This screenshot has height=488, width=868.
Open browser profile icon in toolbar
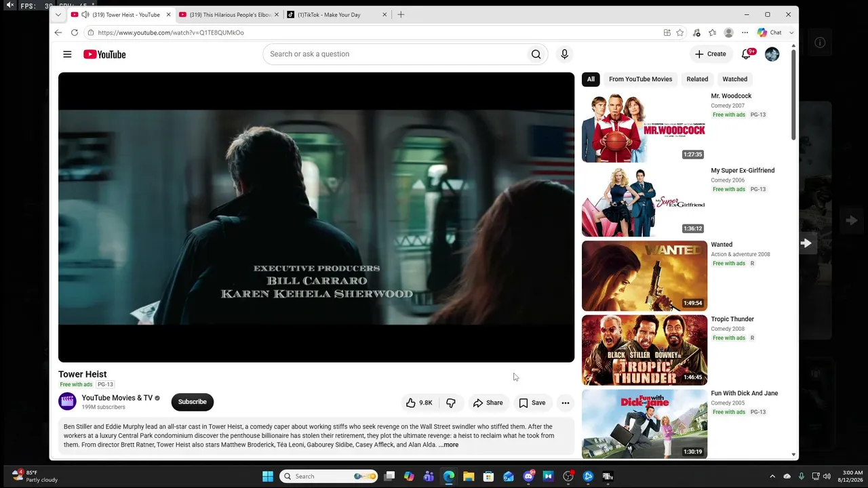point(728,33)
